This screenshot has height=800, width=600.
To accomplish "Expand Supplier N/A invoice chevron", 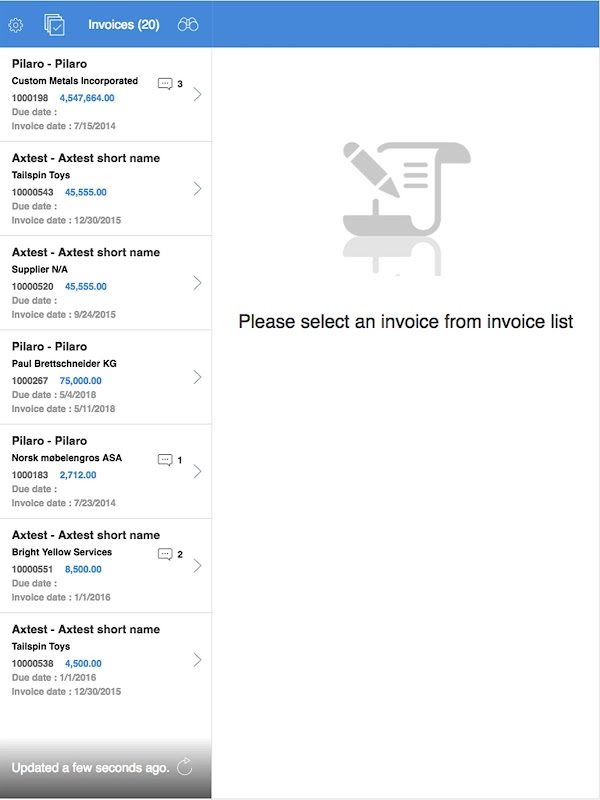I will click(x=197, y=283).
